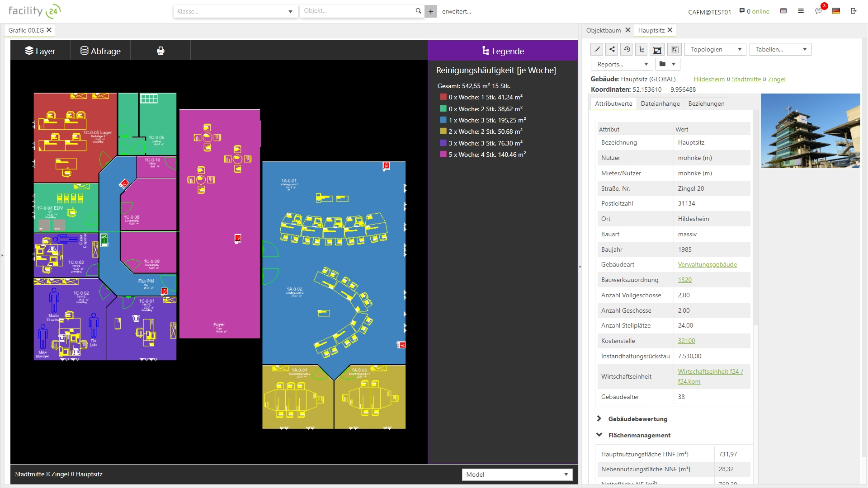Open the chat messages icon with badge
Viewport: 868px width, 488px height.
pyautogui.click(x=818, y=11)
